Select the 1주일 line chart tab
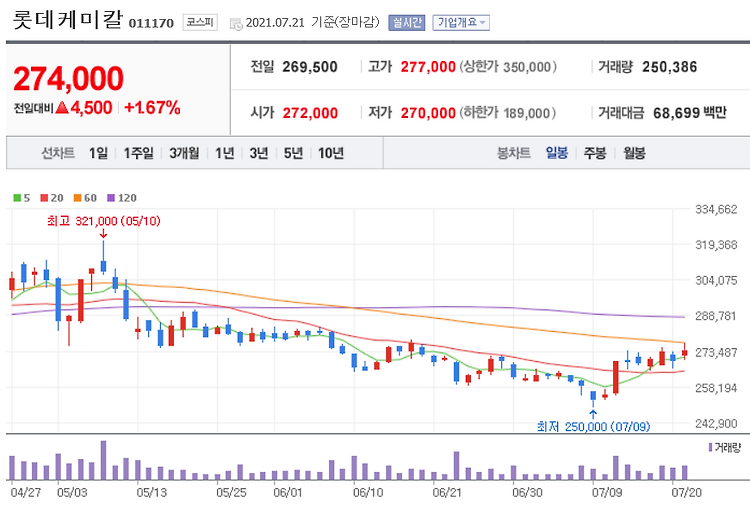 coord(138,153)
